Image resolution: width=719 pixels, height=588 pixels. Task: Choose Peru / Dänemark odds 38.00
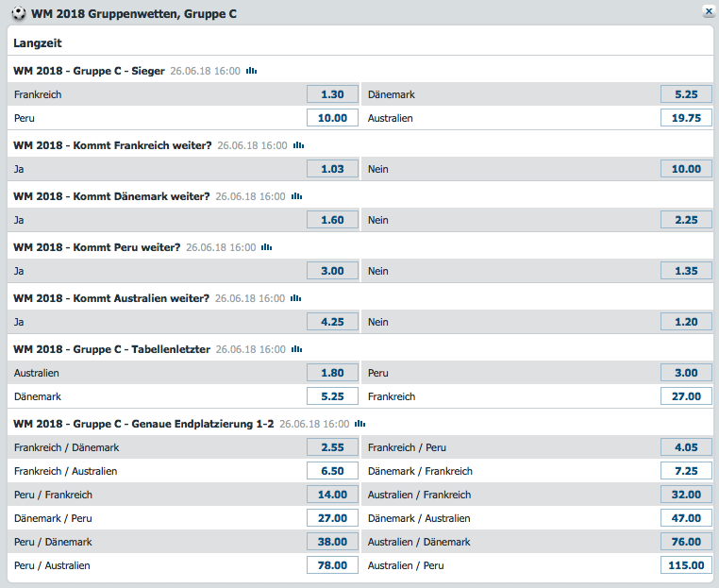tap(332, 542)
